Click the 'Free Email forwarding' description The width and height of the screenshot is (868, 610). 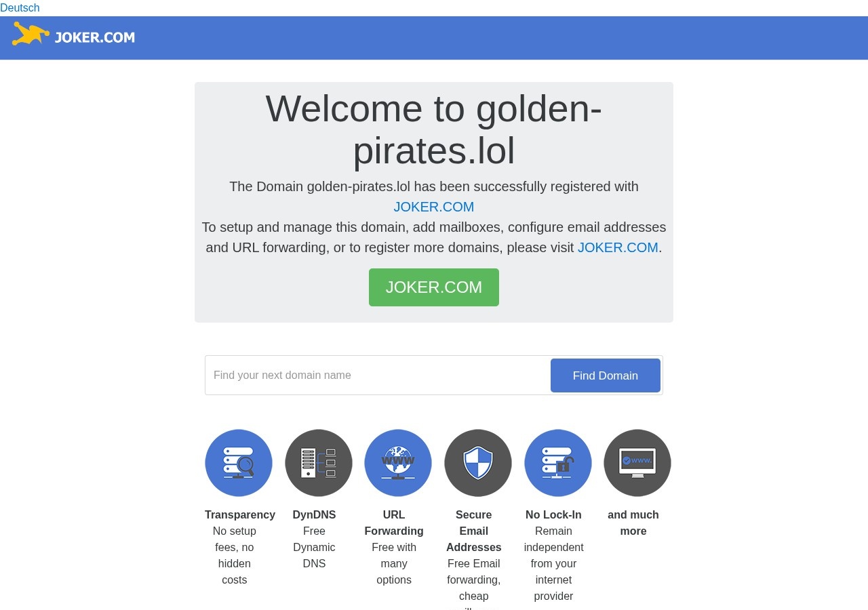[474, 571]
